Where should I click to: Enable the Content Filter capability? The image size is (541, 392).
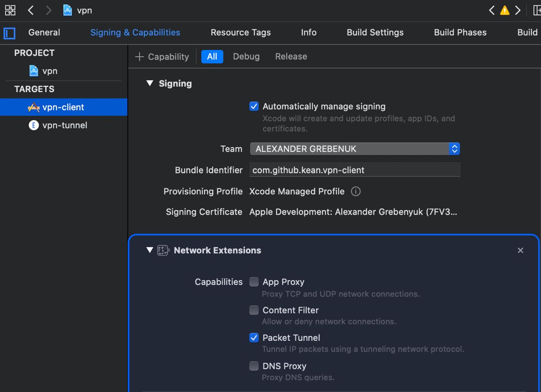[254, 310]
